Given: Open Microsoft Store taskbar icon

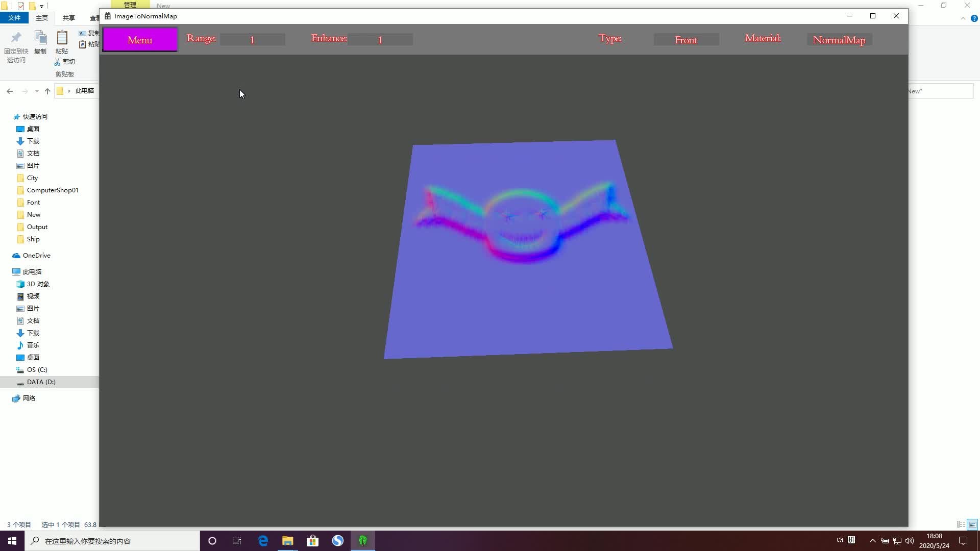Looking at the screenshot, I should click(x=312, y=541).
